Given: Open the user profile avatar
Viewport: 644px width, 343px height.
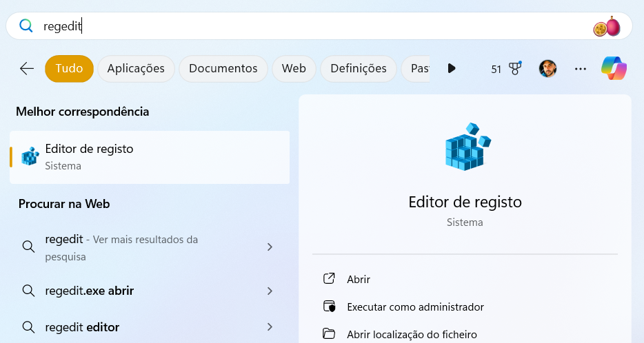Looking at the screenshot, I should (547, 68).
